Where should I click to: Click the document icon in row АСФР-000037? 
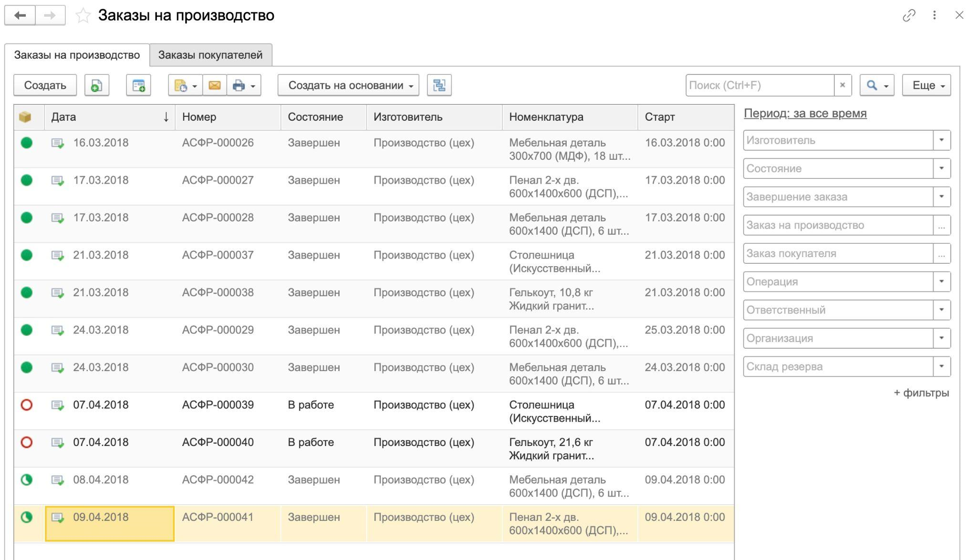pos(58,256)
